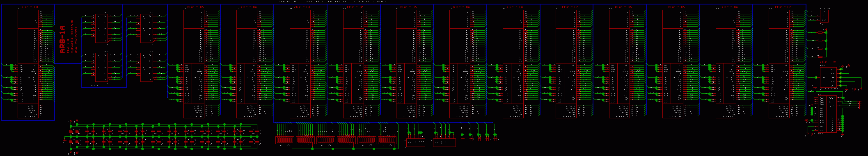Select the lower-left small IC below the title
This screenshot has width=868, height=156.
[102, 67]
